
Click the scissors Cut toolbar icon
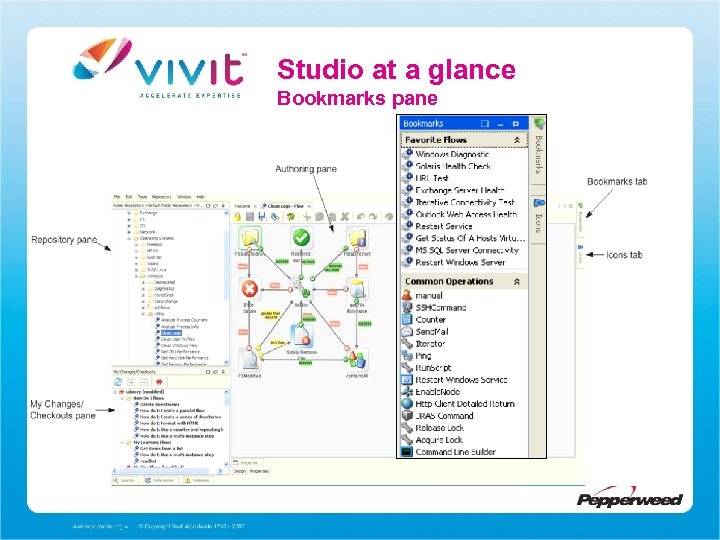point(307,217)
